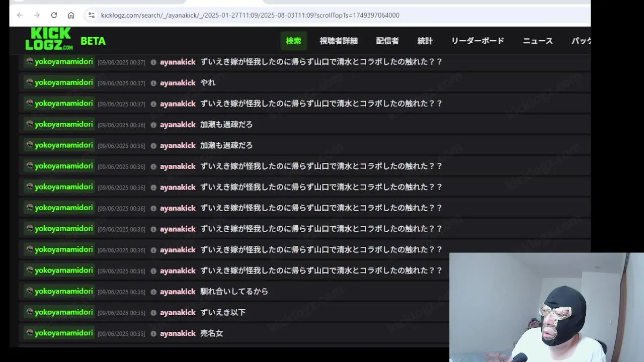
Task: Click the browser forward arrow
Action: (x=37, y=15)
